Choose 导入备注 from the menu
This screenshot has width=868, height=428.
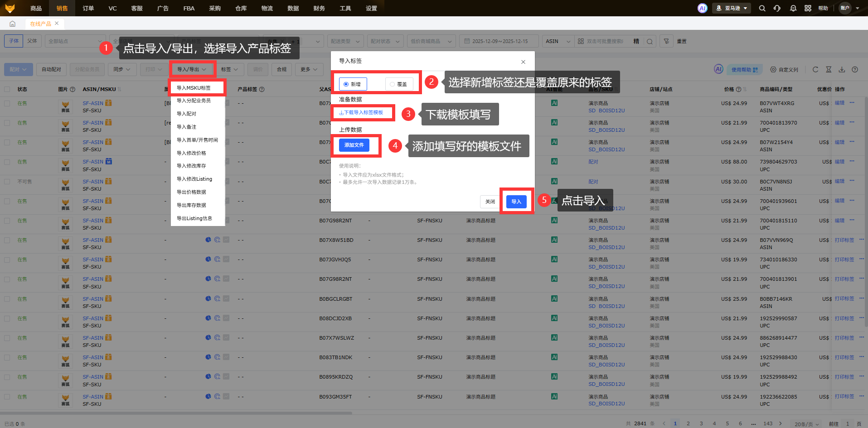click(186, 127)
